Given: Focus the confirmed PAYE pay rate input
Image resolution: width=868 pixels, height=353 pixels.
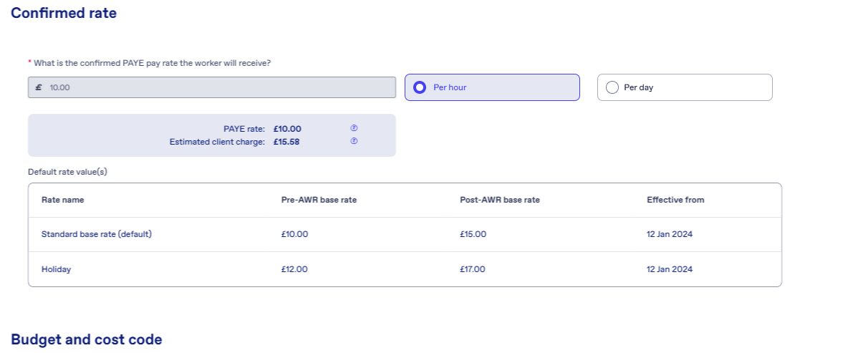Looking at the screenshot, I should click(212, 87).
